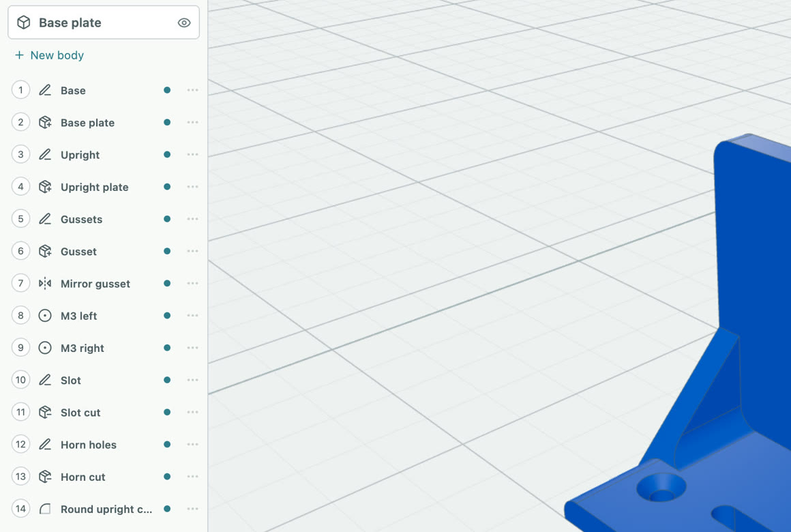This screenshot has height=532, width=791.
Task: Select the 'M3 right' step label
Action: coord(83,349)
